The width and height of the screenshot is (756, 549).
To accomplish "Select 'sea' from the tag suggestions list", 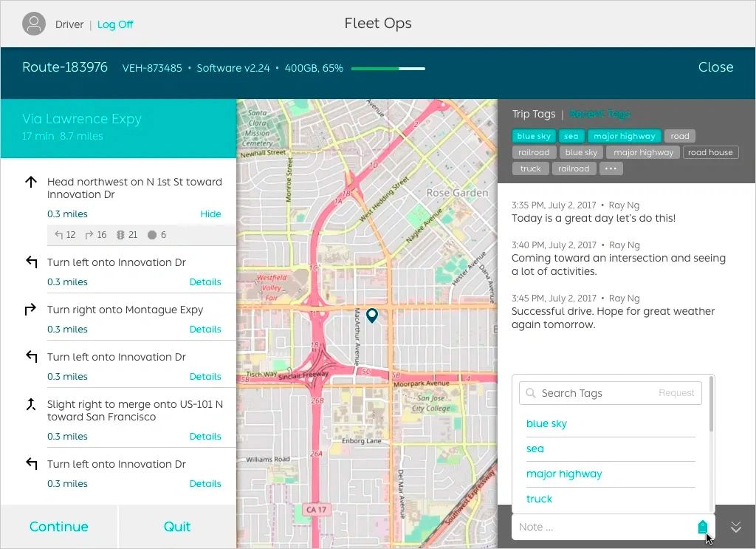I will point(535,449).
